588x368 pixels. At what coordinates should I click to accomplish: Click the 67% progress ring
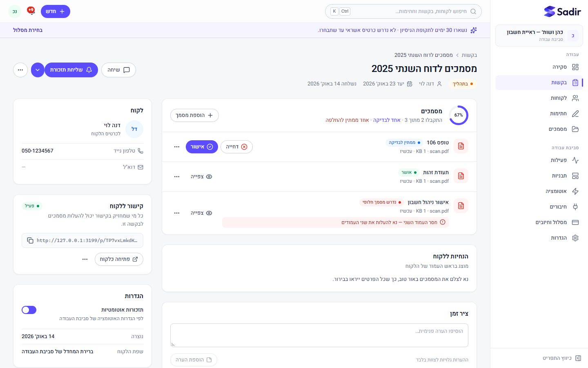[x=459, y=115]
